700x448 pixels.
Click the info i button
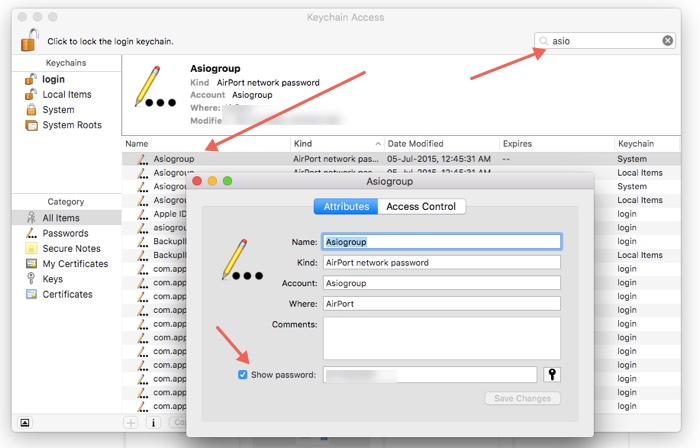tap(153, 423)
